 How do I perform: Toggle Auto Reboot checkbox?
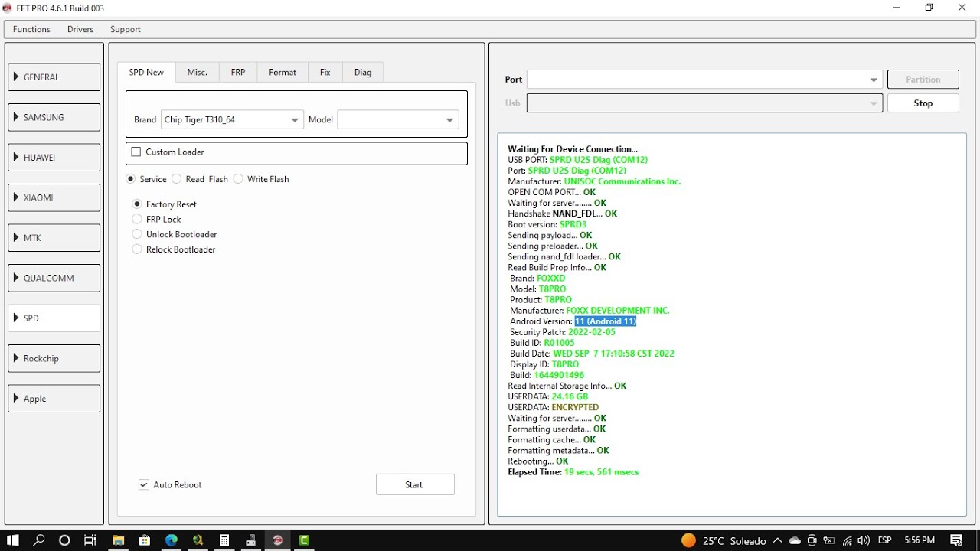(144, 485)
